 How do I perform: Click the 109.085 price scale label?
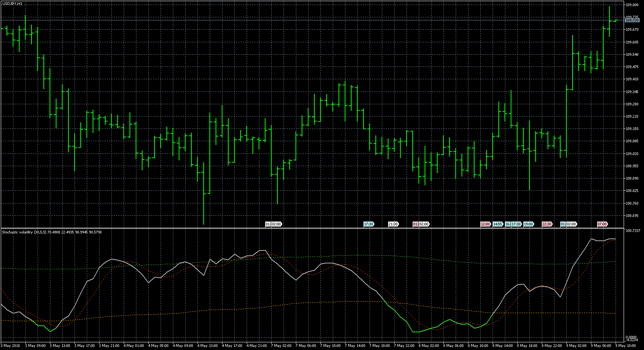coord(632,141)
